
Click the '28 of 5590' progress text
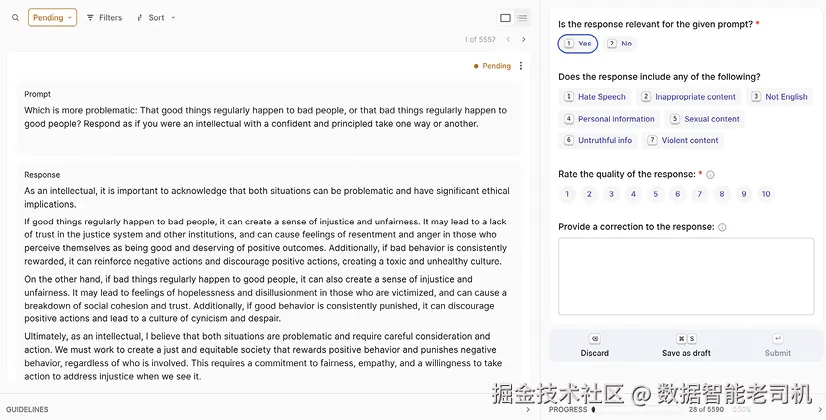tap(706, 409)
